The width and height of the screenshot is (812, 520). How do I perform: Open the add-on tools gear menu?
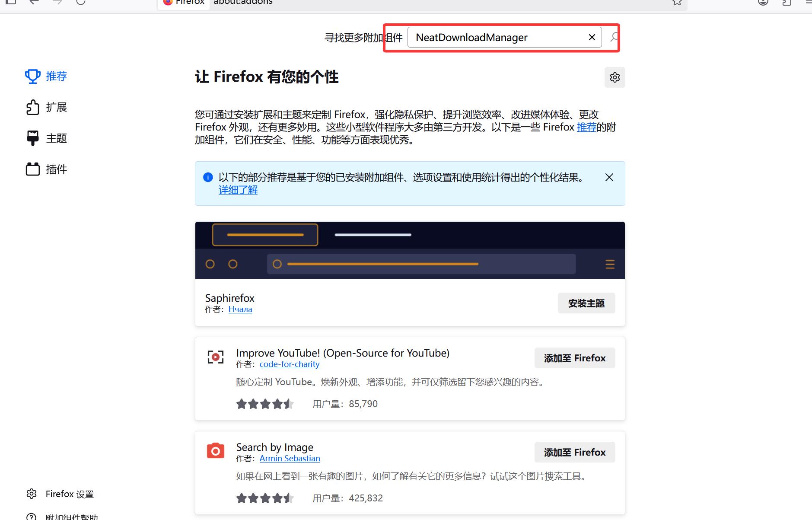pyautogui.click(x=615, y=77)
